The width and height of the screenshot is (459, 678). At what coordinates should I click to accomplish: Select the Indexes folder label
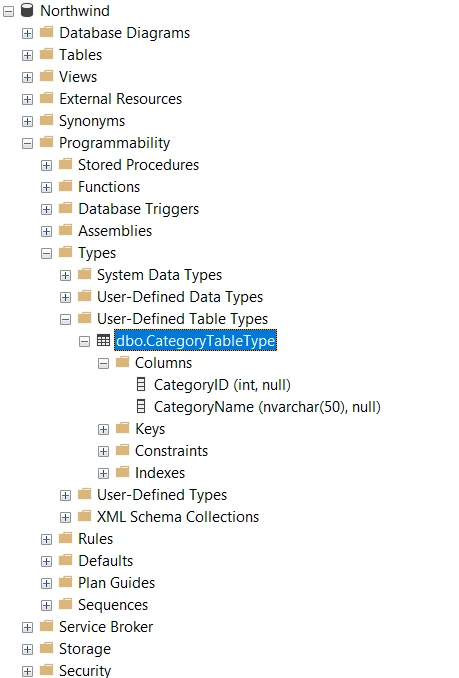tap(160, 473)
